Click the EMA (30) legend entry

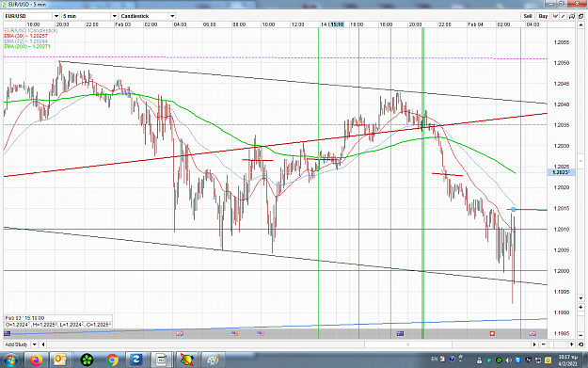pyautogui.click(x=26, y=36)
